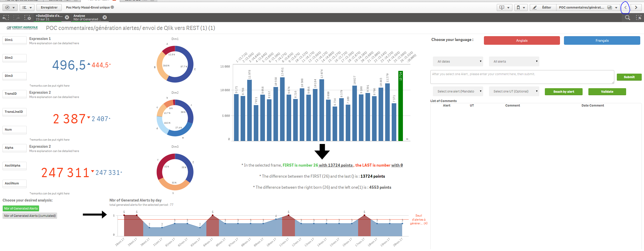The height and width of the screenshot is (251, 644).
Task: Open the Dim3 filter pane
Action: (x=15, y=76)
